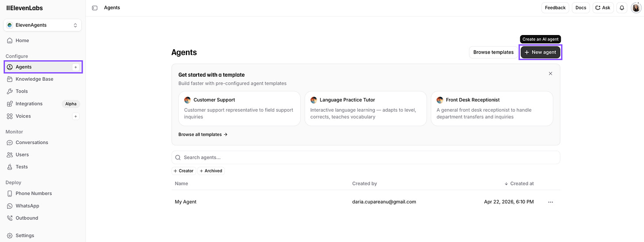Screen dimensions: 644x242
Task: Open the Docs link
Action: click(x=581, y=8)
